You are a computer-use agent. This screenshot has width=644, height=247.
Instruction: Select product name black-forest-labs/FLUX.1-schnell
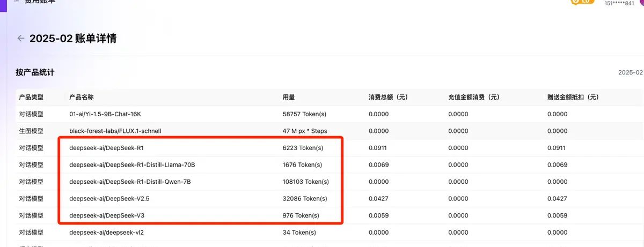click(115, 131)
